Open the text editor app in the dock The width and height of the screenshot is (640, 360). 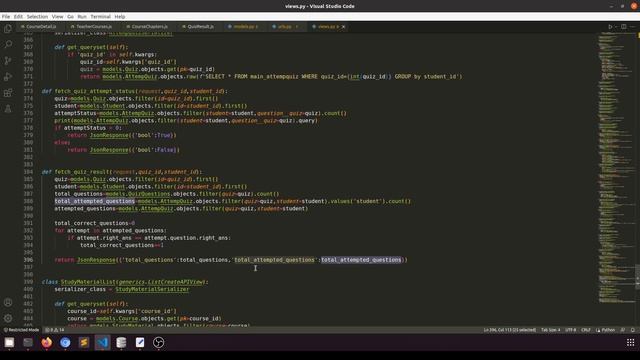[x=140, y=342]
